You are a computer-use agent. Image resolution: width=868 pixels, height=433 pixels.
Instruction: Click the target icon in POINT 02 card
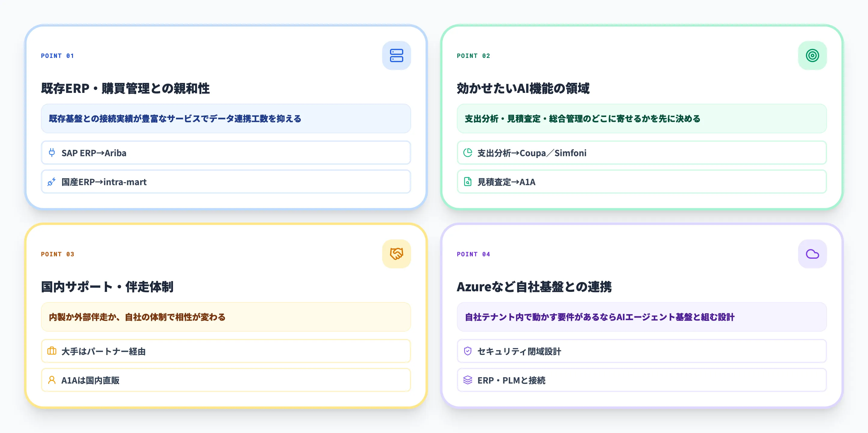pos(812,56)
